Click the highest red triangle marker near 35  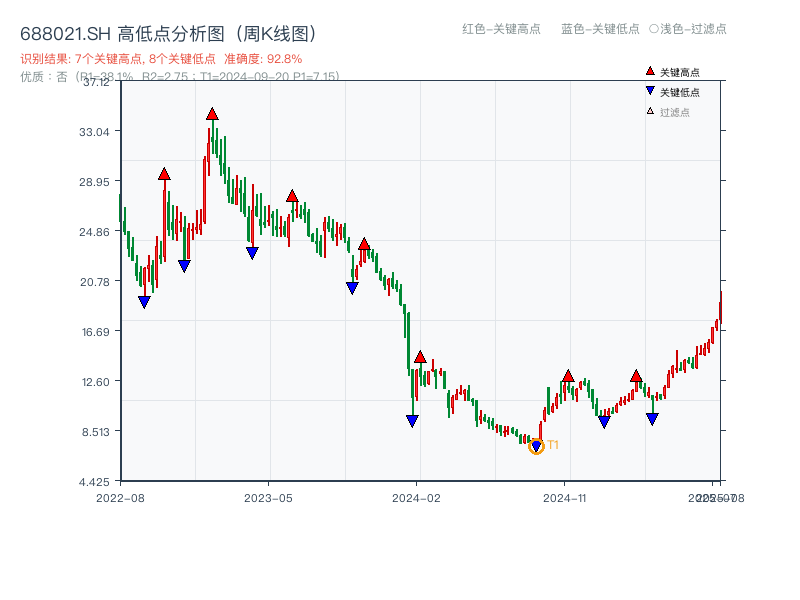211,114
